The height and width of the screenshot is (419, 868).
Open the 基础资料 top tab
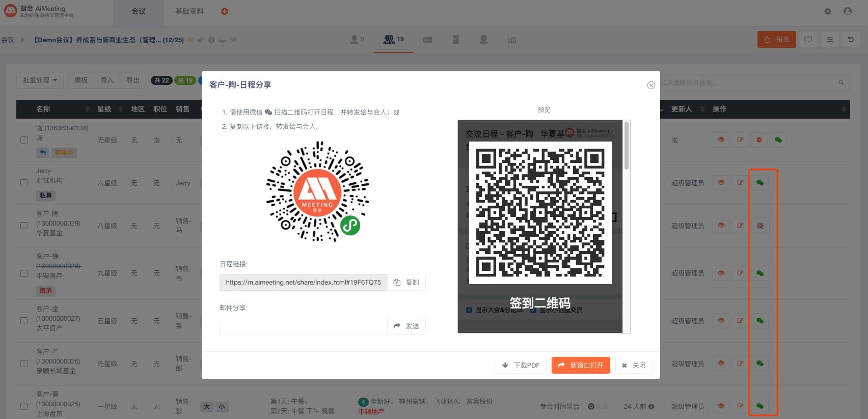pos(189,11)
